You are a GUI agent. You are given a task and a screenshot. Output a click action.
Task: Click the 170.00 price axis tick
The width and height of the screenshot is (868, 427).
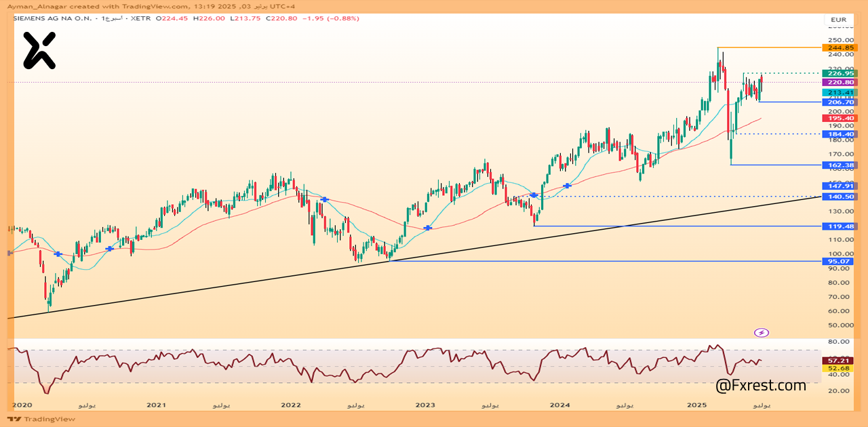[840, 154]
